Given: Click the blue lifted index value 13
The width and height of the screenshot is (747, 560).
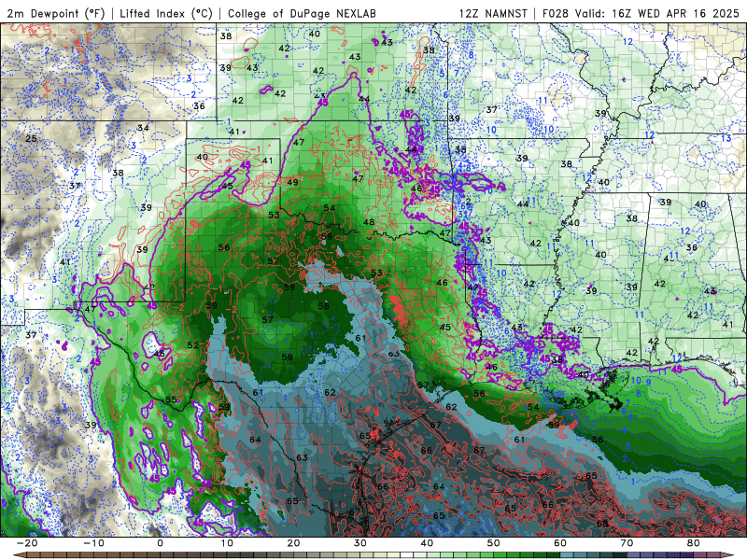Looking at the screenshot, I should pyautogui.click(x=726, y=138).
